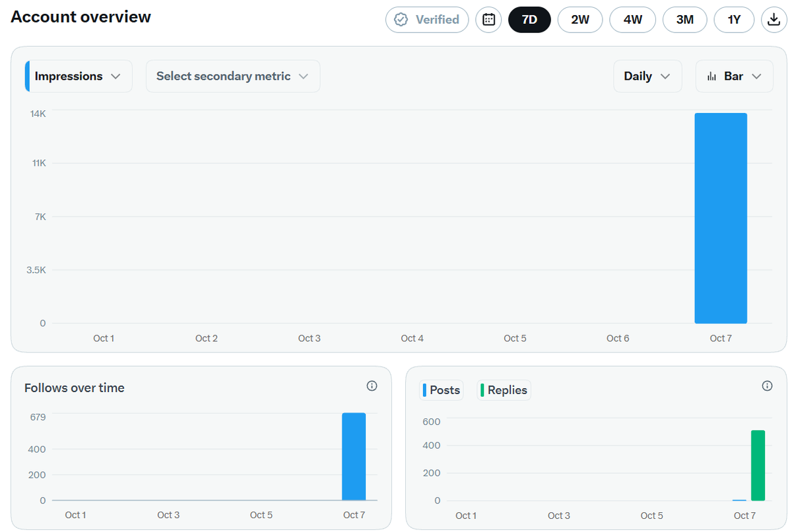Show info for Follows over time
The image size is (792, 532).
point(372,385)
